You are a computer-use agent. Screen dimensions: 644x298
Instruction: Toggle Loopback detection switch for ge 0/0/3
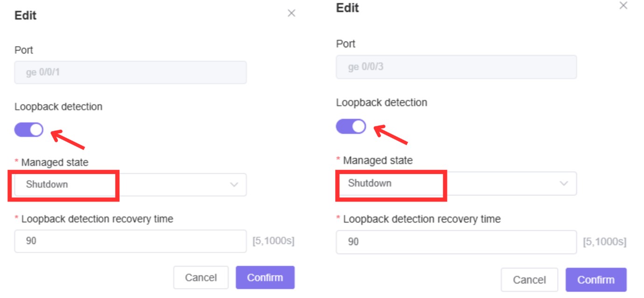coord(351,126)
